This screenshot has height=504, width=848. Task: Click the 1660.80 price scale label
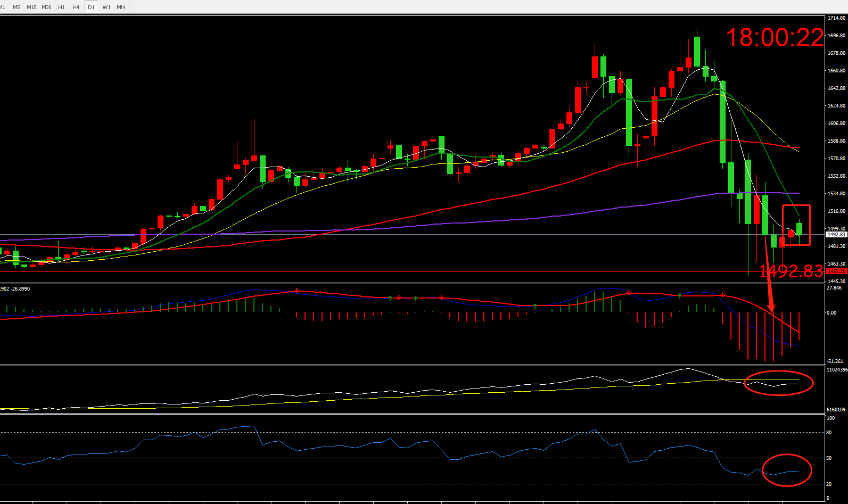pos(837,71)
